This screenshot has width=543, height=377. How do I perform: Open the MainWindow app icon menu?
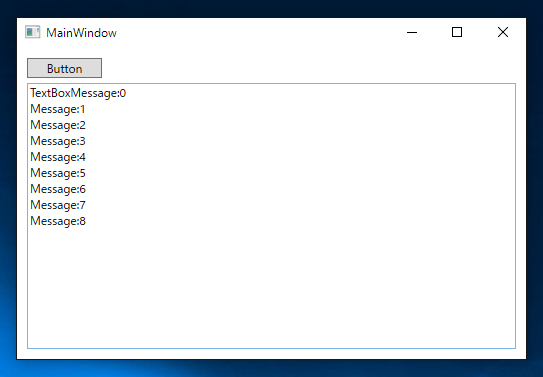[x=33, y=32]
